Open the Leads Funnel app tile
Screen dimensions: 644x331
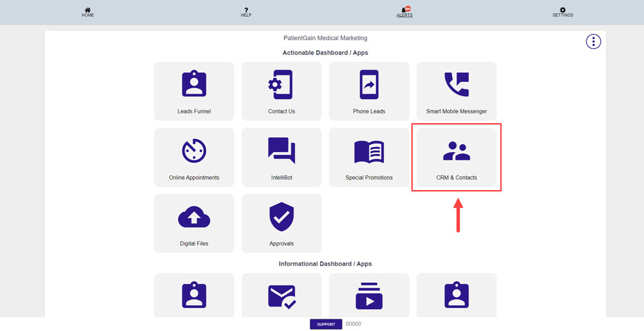(194, 91)
